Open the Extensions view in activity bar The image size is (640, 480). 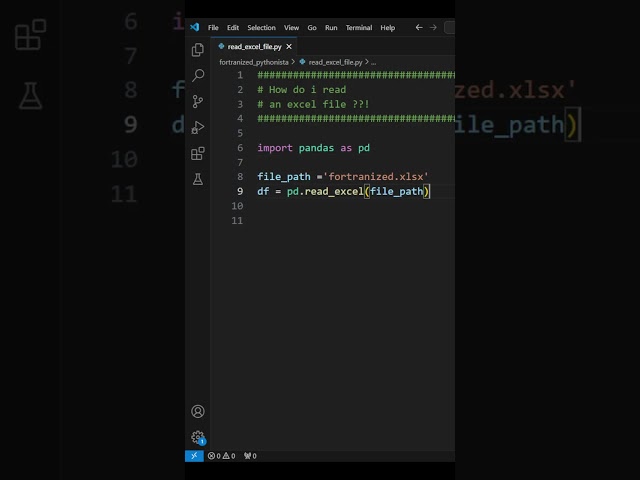point(198,153)
